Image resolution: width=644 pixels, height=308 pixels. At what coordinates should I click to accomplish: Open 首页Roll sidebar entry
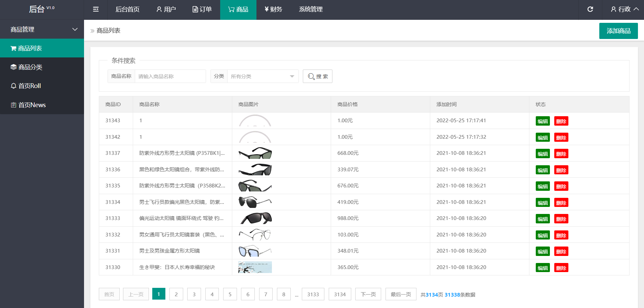pos(30,86)
